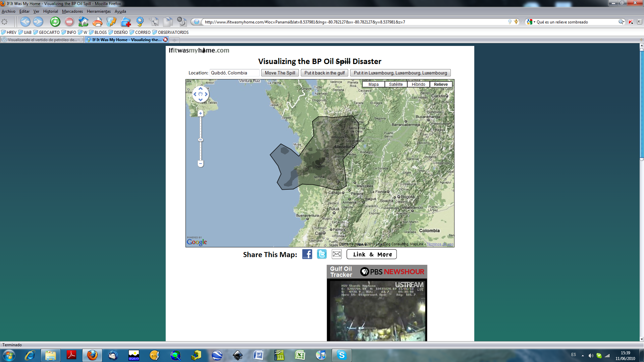Click the page vertical scrollbar thumb

[642, 105]
